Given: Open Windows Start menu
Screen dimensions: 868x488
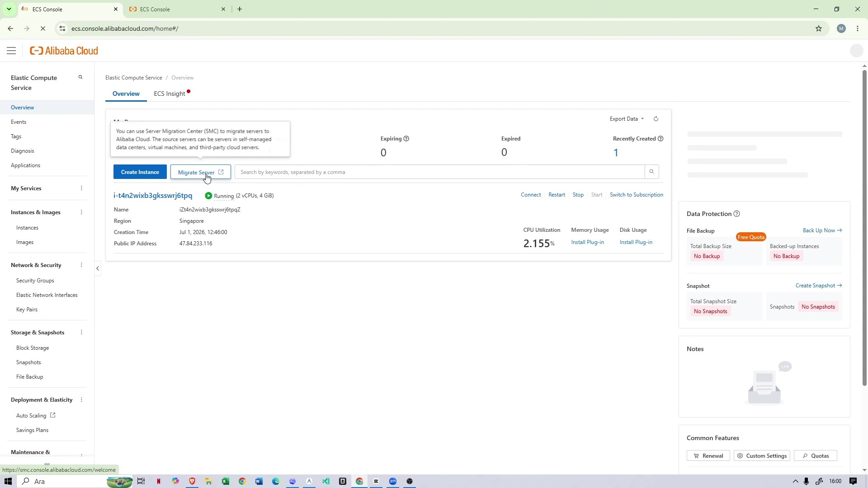Looking at the screenshot, I should (8, 481).
